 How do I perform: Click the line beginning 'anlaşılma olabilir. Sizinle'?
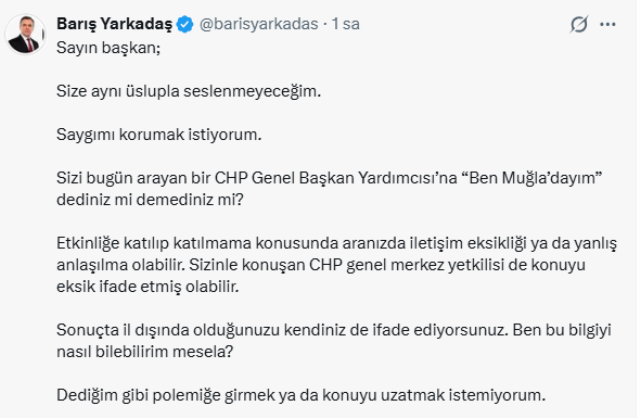point(321,265)
